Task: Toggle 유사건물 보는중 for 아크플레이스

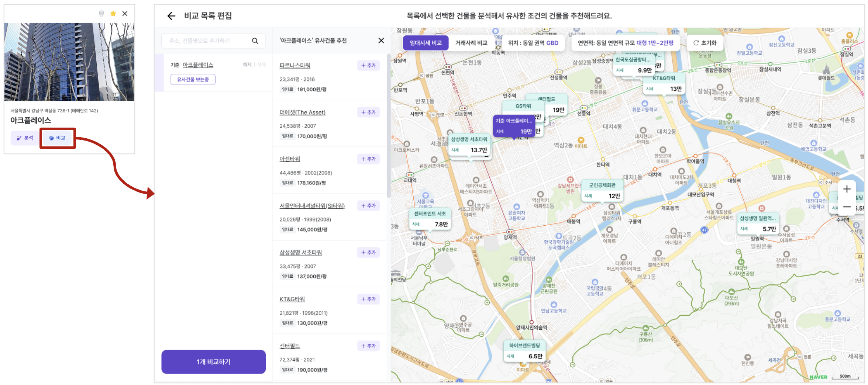Action: click(193, 79)
